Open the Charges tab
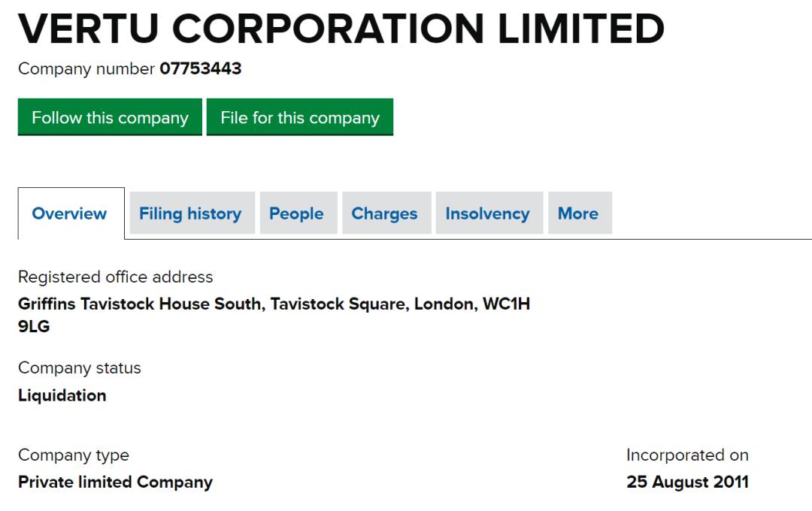Screen dimensions: 812x511 pyautogui.click(x=384, y=213)
